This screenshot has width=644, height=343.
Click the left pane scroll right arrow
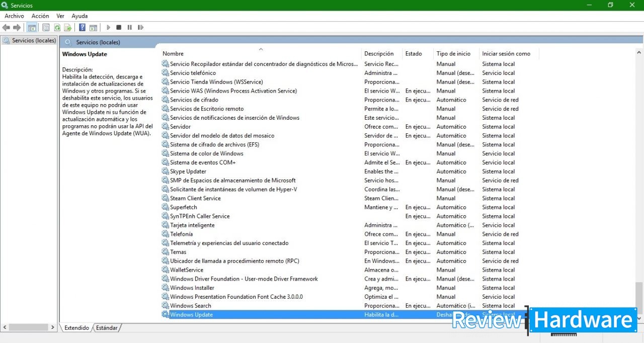tap(53, 327)
